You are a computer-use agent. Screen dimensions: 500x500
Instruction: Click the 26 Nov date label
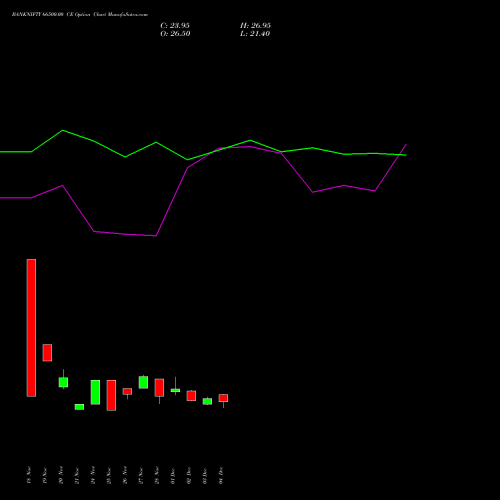pyautogui.click(x=125, y=475)
